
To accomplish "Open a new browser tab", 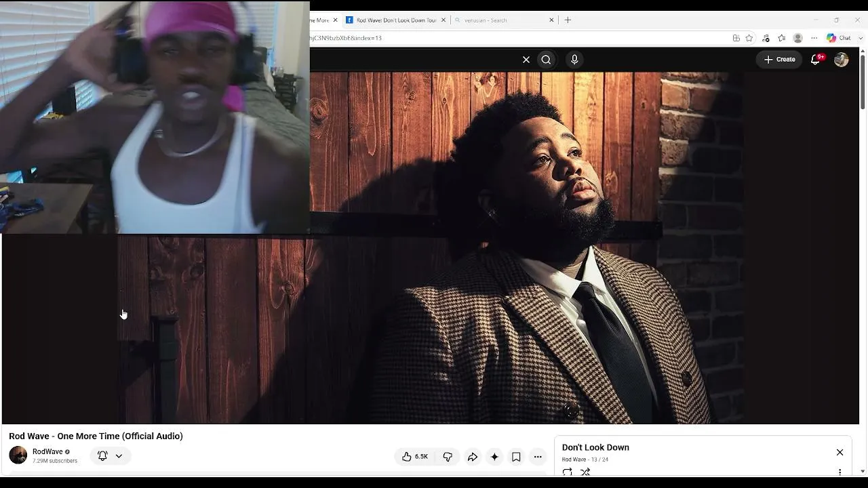I will tap(568, 20).
